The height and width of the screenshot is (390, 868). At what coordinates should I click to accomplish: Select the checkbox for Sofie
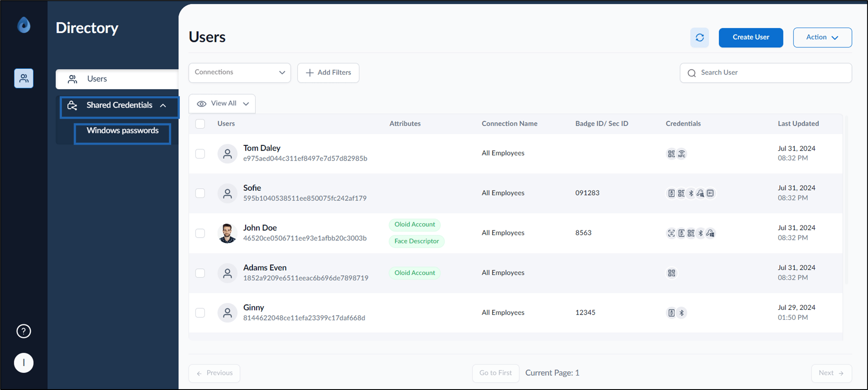point(200,193)
